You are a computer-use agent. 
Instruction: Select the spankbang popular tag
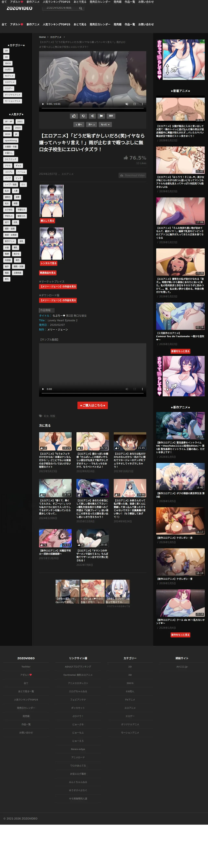[11, 141]
